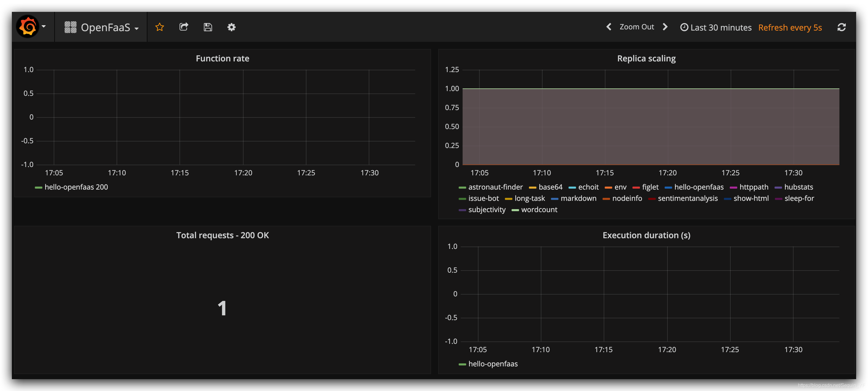Share the dashboard using the share icon
This screenshot has height=391, width=868.
[x=184, y=27]
